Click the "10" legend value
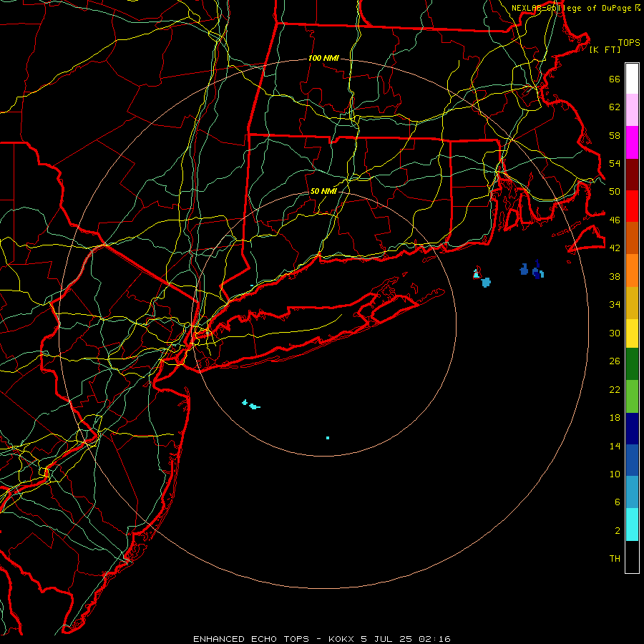 point(615,474)
